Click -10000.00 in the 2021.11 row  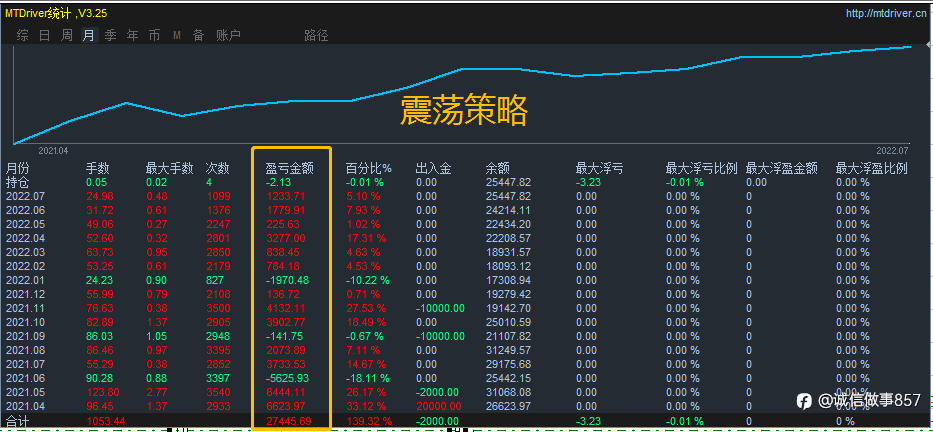pos(440,308)
